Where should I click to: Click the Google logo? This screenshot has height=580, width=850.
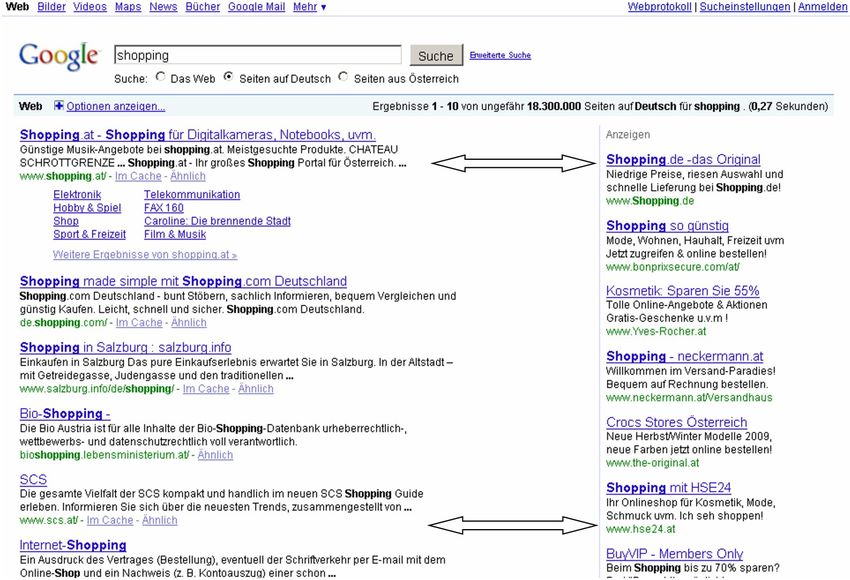(x=59, y=57)
